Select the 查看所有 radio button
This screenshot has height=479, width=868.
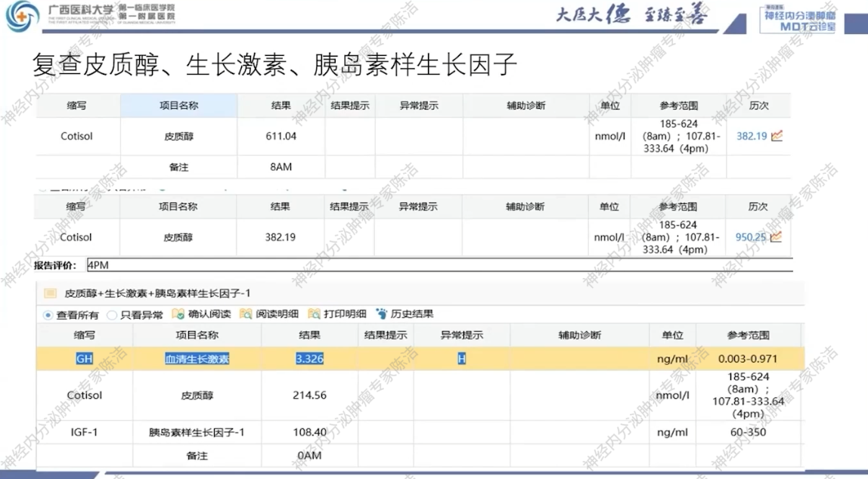coord(48,315)
